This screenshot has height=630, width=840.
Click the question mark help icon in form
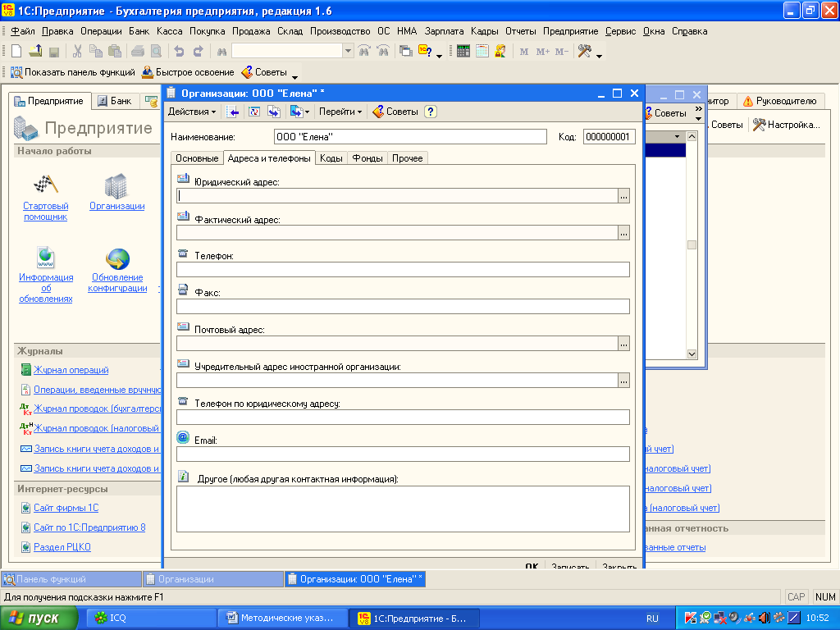tap(431, 112)
